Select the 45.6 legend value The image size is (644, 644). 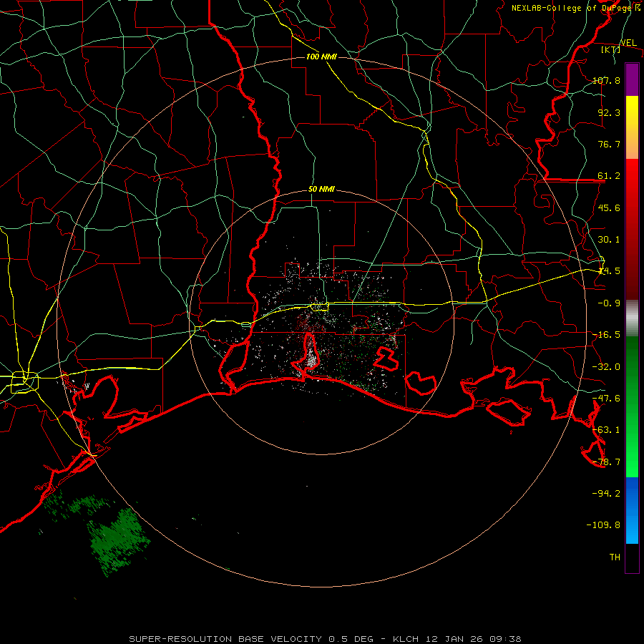609,208
